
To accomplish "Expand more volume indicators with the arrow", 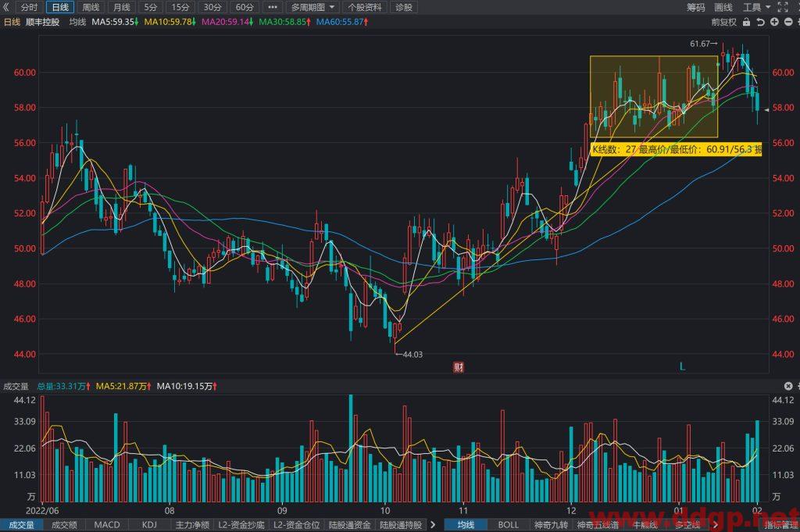I will coord(433,524).
